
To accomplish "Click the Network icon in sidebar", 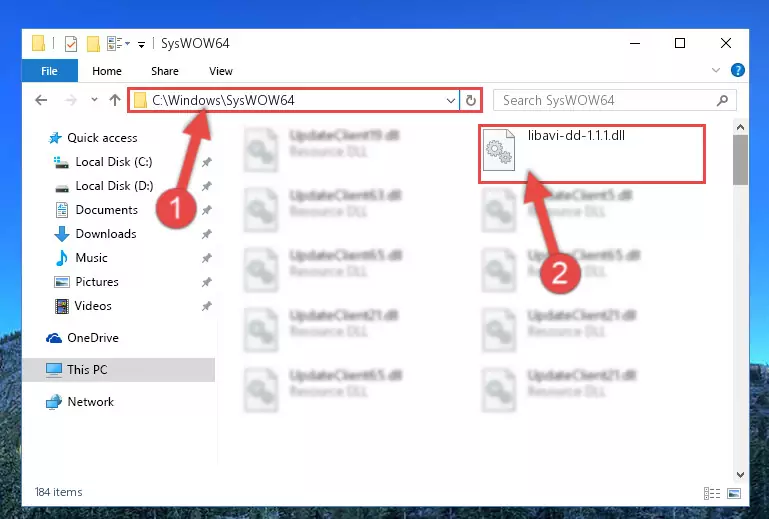I will 54,402.
